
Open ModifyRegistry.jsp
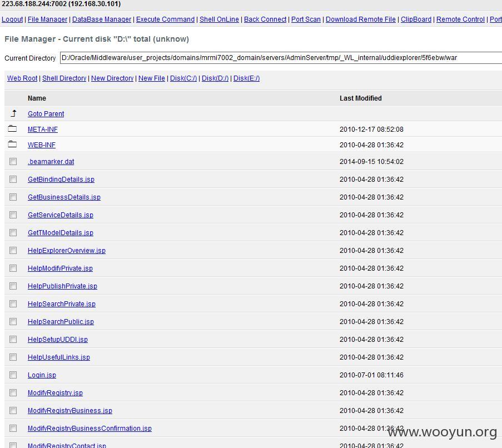tap(55, 392)
